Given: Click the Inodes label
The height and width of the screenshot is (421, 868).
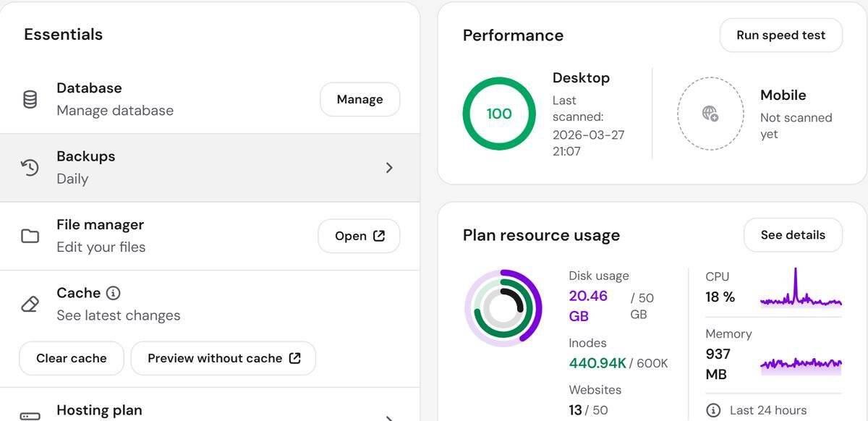Looking at the screenshot, I should [587, 343].
